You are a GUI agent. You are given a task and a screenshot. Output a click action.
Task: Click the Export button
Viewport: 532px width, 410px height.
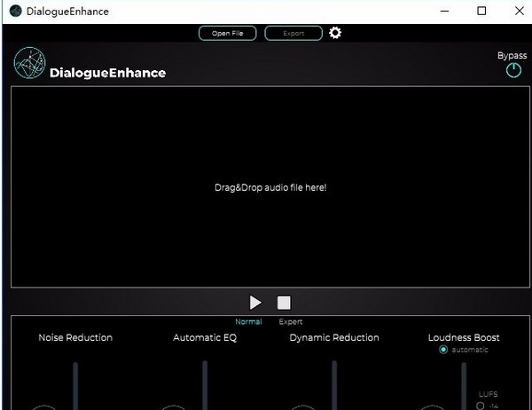pyautogui.click(x=293, y=34)
